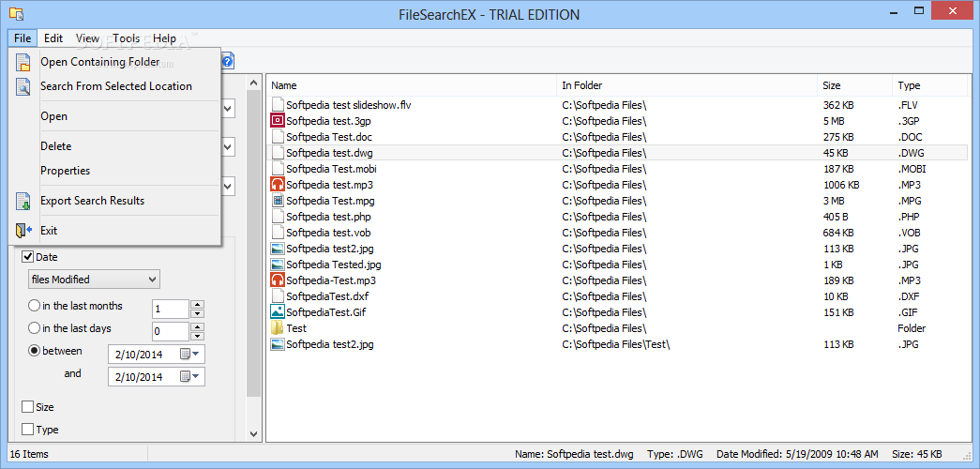The image size is (980, 469).
Task: Decrease the last months spinner value
Action: (x=198, y=313)
